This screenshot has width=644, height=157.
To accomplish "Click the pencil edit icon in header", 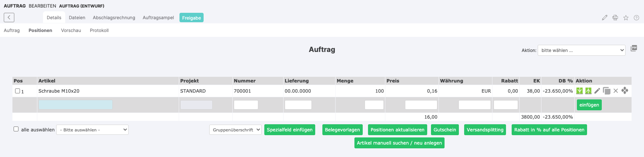I will (x=605, y=18).
